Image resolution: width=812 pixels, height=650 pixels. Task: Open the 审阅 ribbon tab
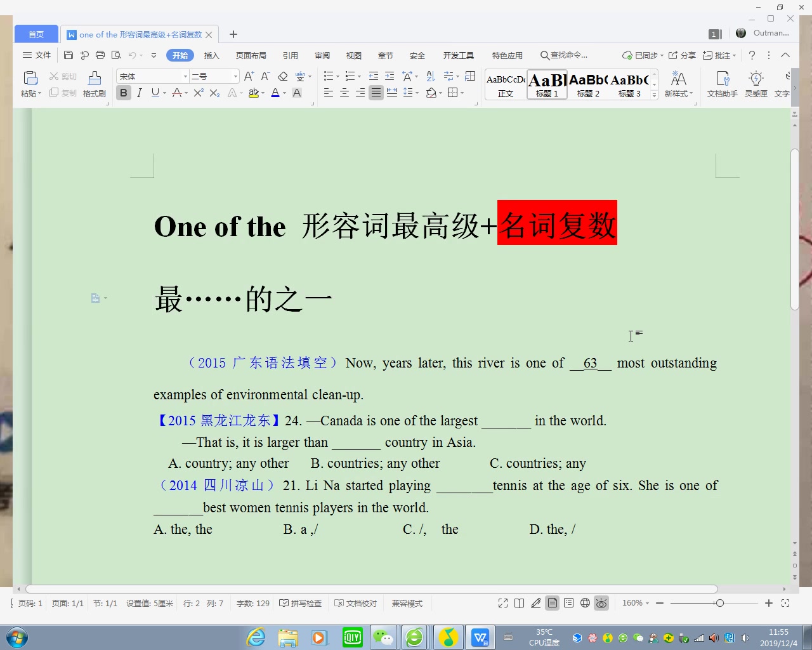click(x=322, y=55)
